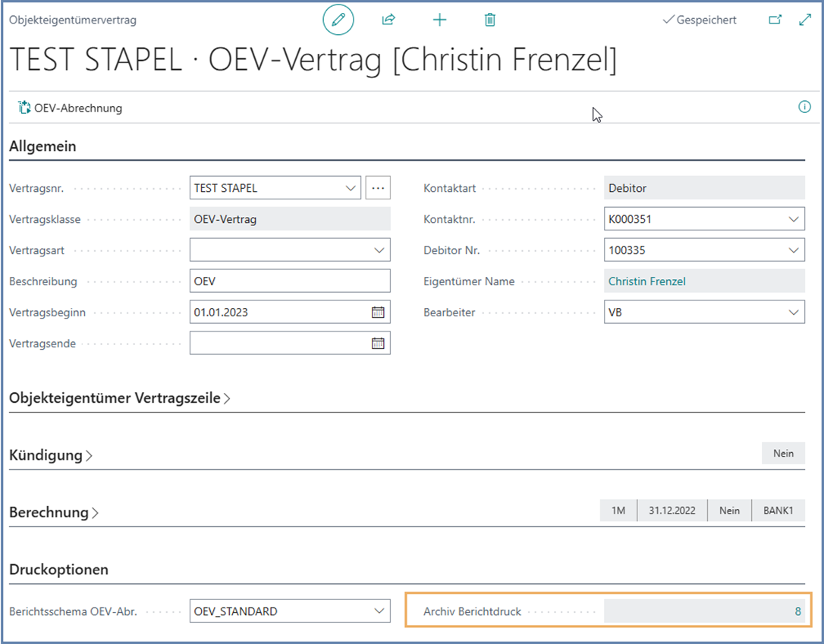Click into the Beschreibung text field

(289, 281)
